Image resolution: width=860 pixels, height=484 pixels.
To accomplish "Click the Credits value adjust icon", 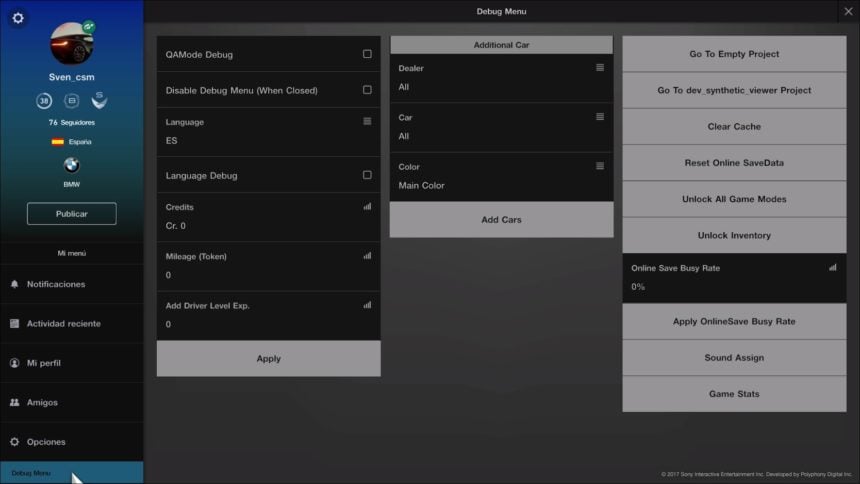I will 367,206.
